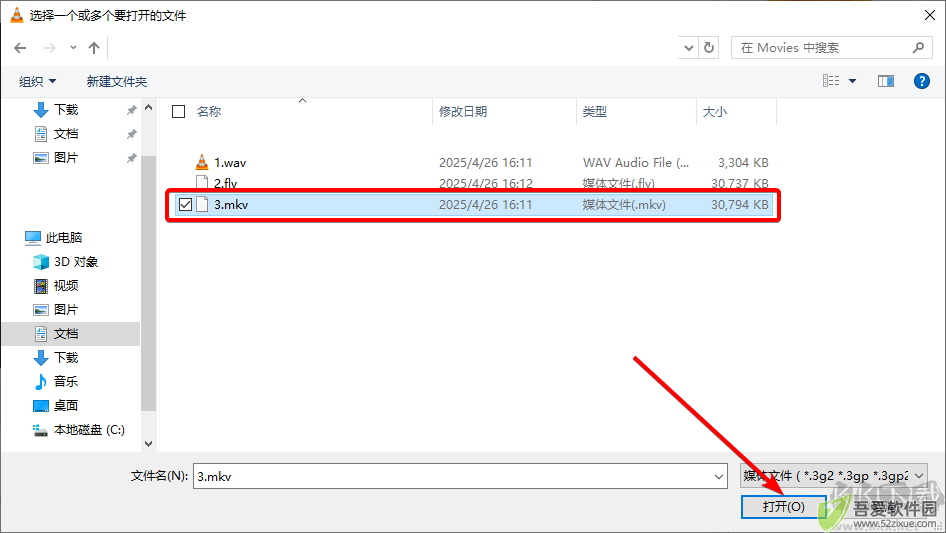
Task: Open pinned 文档 in quick access
Action: (x=66, y=133)
